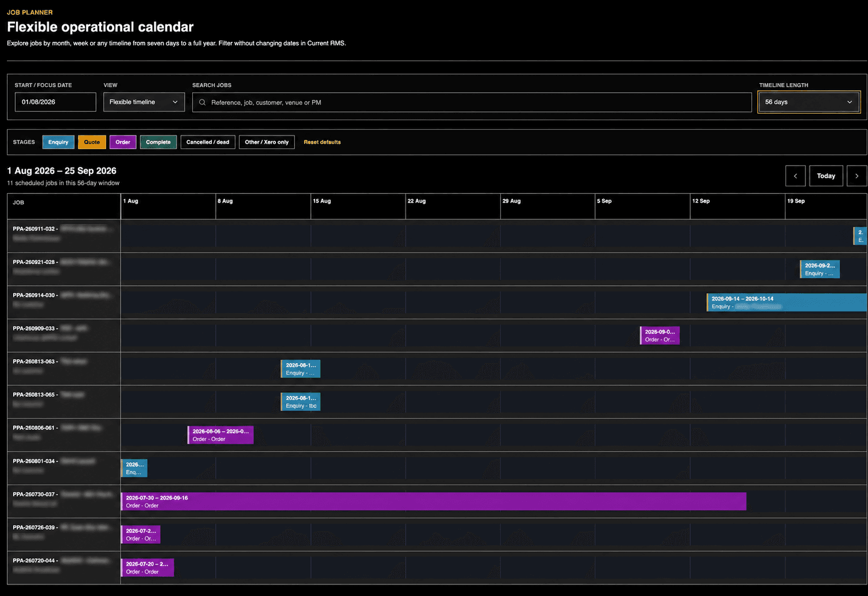
Task: Select the 12 Sep column header
Action: point(738,207)
